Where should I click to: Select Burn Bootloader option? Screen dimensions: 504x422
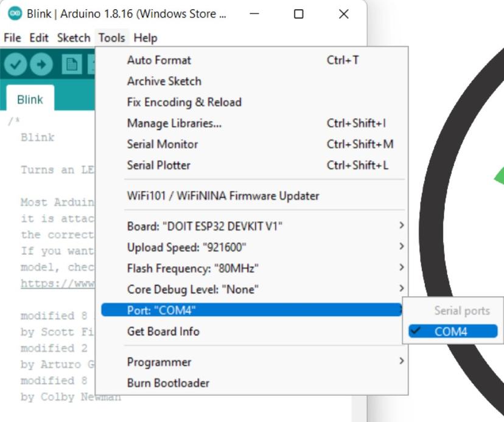168,383
